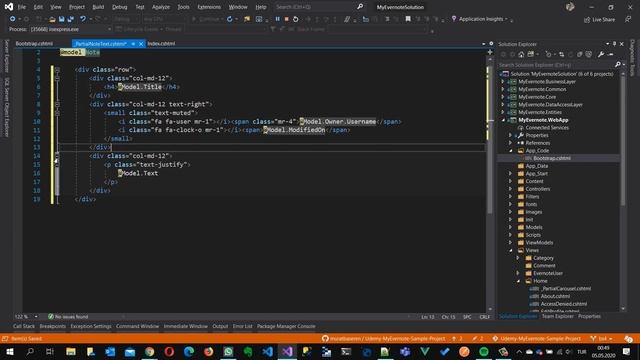Click the No issues found indicator
The image size is (640, 360).
[x=68, y=317]
